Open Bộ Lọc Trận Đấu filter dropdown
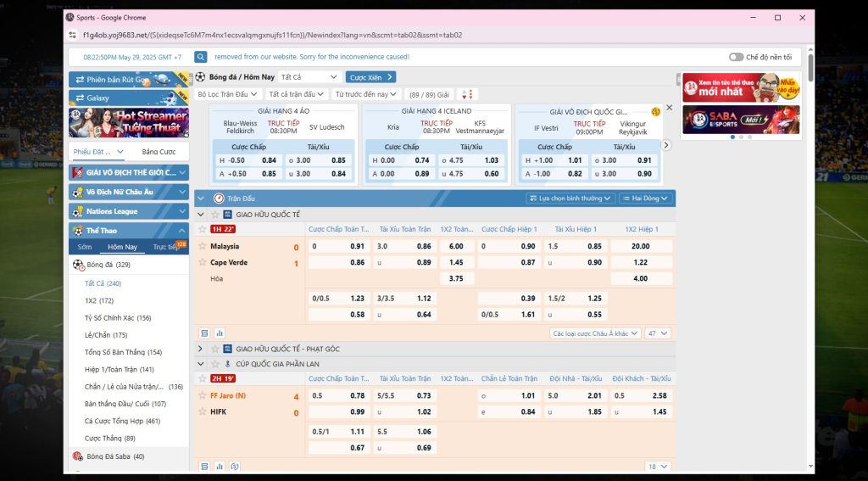The height and width of the screenshot is (481, 868). (x=227, y=94)
